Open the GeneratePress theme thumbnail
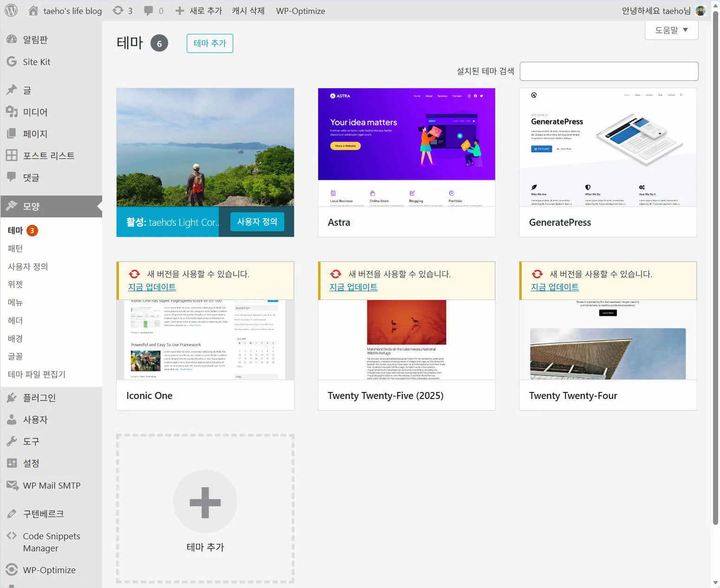Viewport: 720px width, 588px height. (608, 147)
